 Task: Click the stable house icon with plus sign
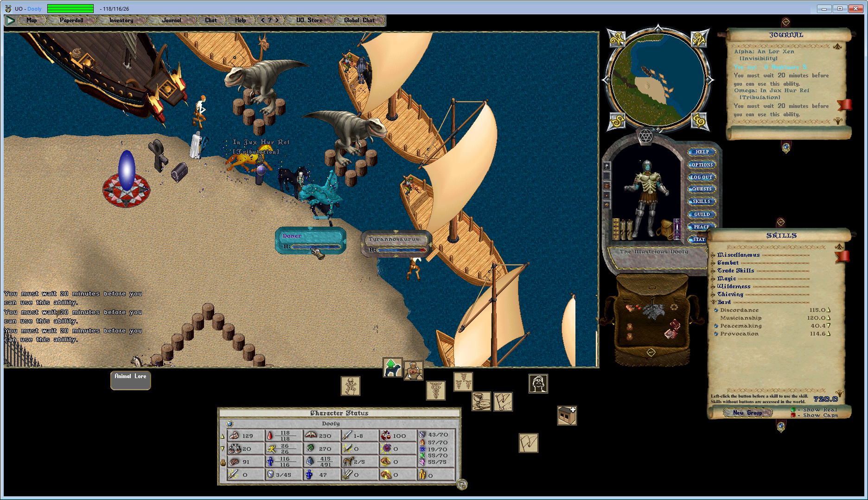point(567,415)
